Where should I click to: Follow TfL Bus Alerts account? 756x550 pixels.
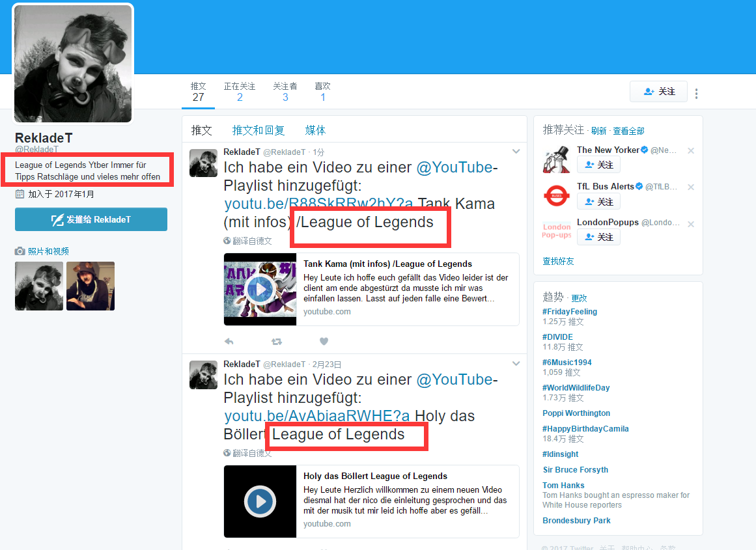(599, 202)
